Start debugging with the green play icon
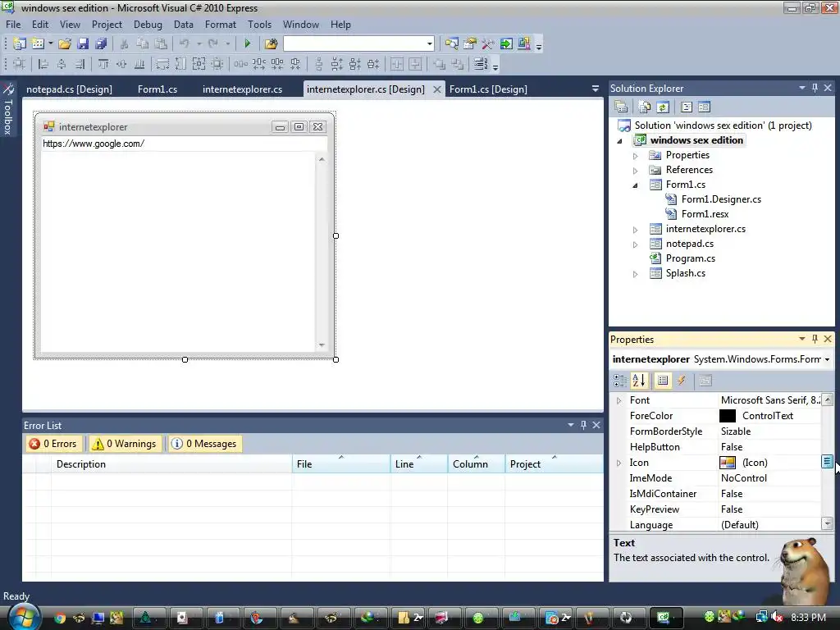The height and width of the screenshot is (630, 840). (x=247, y=44)
